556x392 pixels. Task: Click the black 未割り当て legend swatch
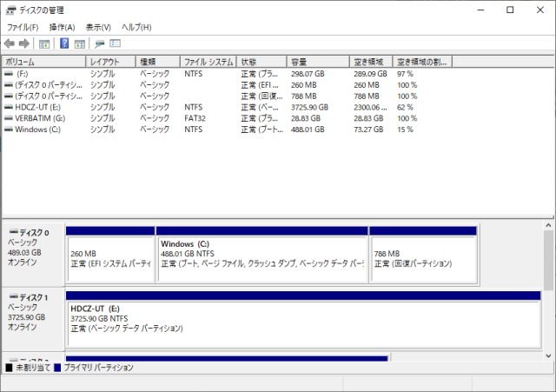click(10, 368)
